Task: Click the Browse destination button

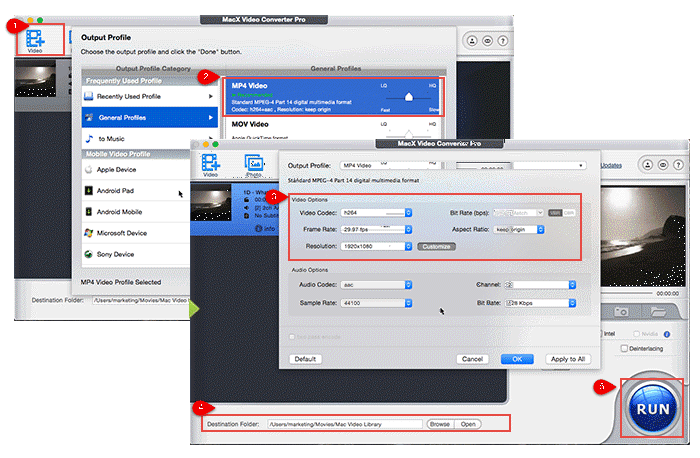Action: 440,424
